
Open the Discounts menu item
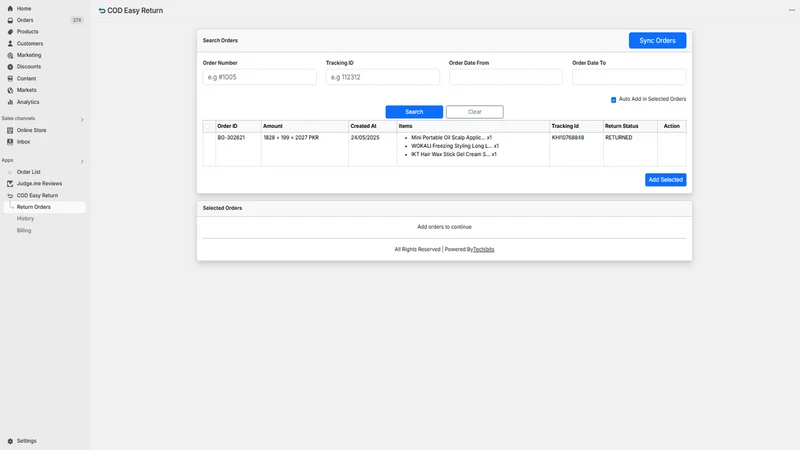coord(29,67)
